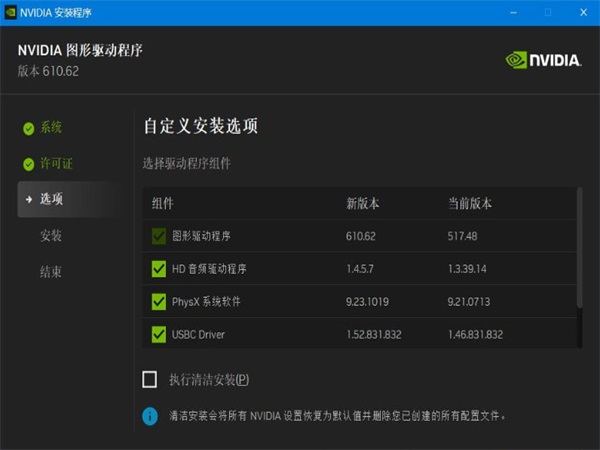Click the USBC Driver component name
Screen dimensions: 600x450
(x=198, y=335)
